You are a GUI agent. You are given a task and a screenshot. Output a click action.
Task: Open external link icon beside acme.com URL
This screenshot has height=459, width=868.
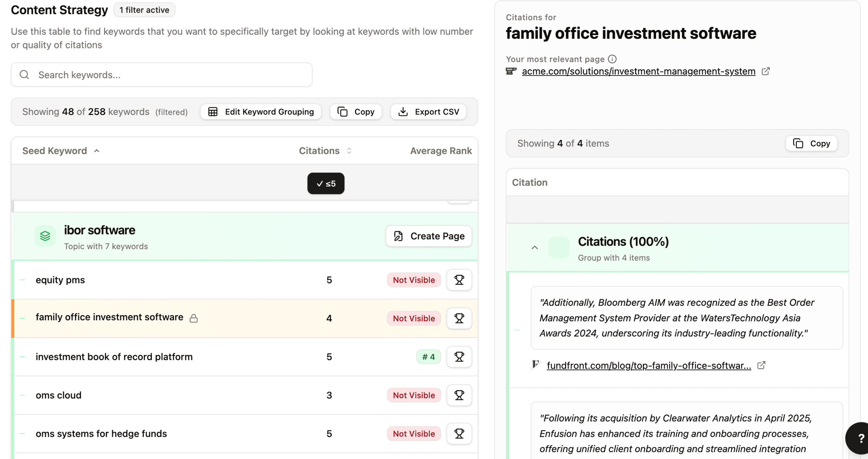pos(765,71)
